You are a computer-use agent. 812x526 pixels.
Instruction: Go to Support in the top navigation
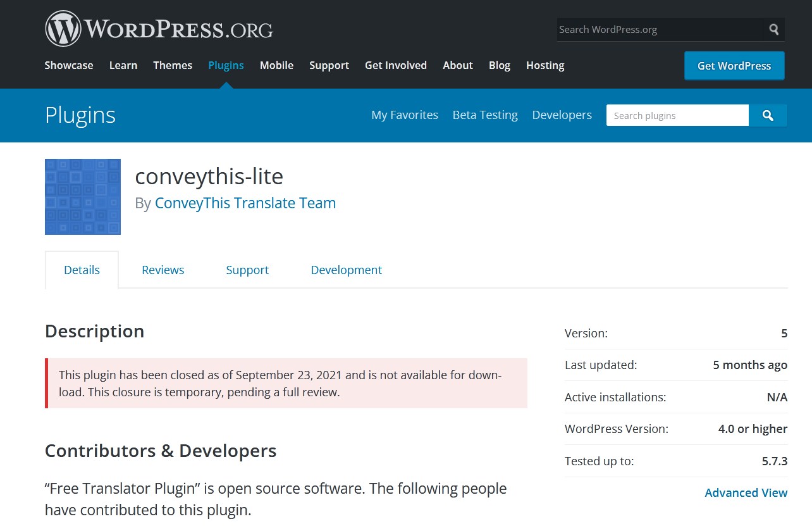pyautogui.click(x=329, y=65)
